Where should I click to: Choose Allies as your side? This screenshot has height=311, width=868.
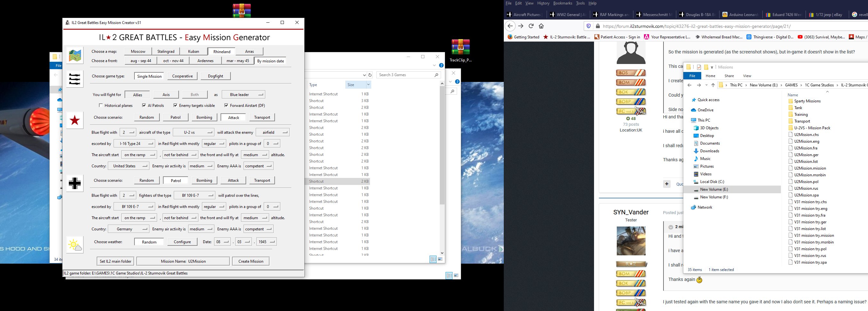[138, 95]
